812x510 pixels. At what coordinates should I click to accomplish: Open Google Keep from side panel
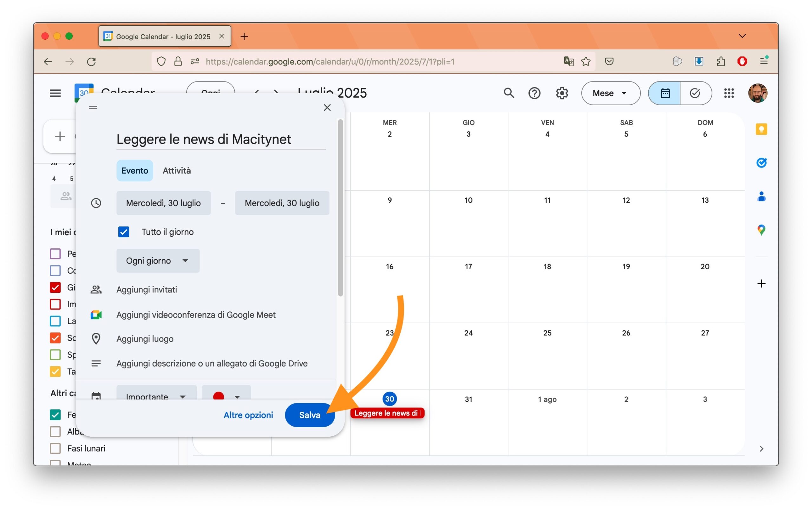[x=761, y=129]
